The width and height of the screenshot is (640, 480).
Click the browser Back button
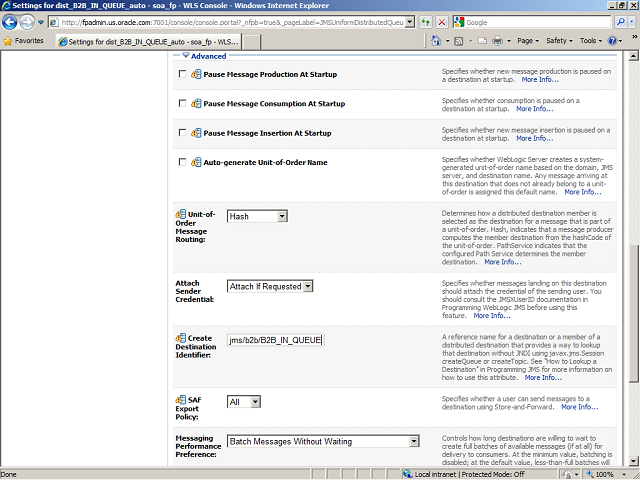[14, 21]
